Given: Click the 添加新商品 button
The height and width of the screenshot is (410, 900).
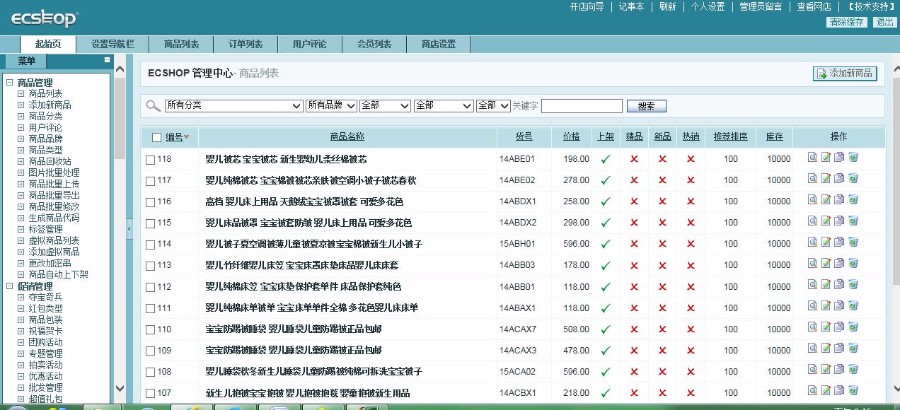Looking at the screenshot, I should (845, 74).
